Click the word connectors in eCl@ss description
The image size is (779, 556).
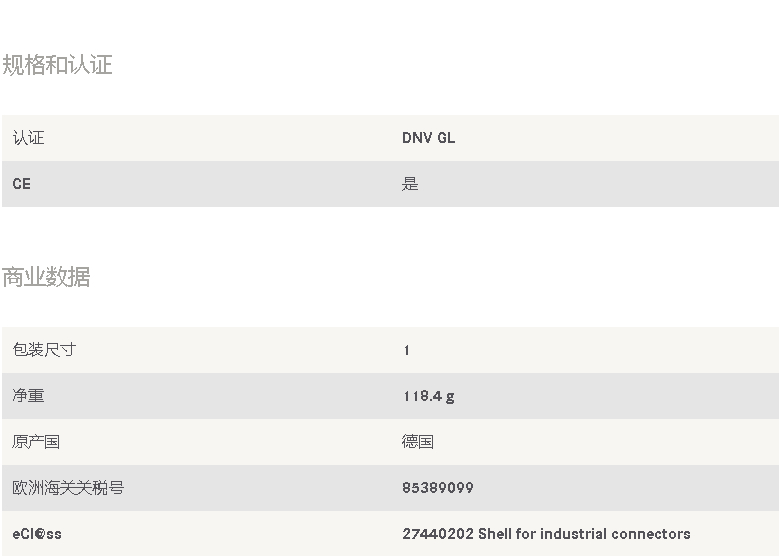point(656,534)
